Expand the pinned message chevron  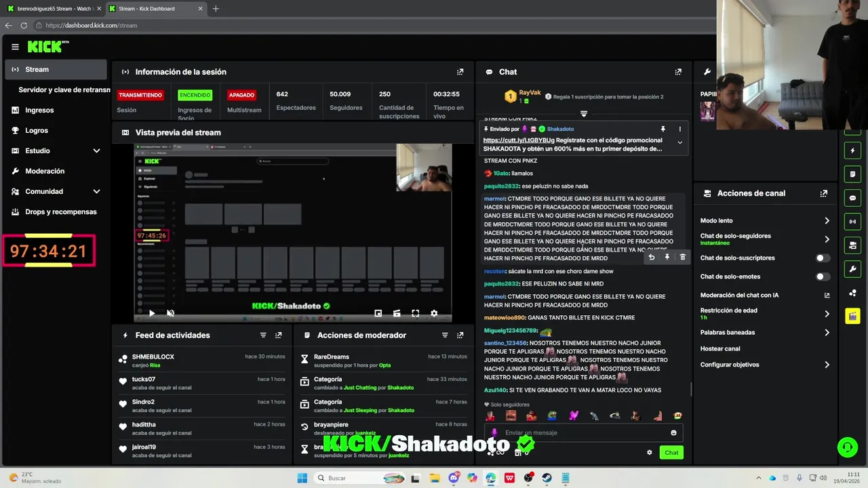(679, 142)
